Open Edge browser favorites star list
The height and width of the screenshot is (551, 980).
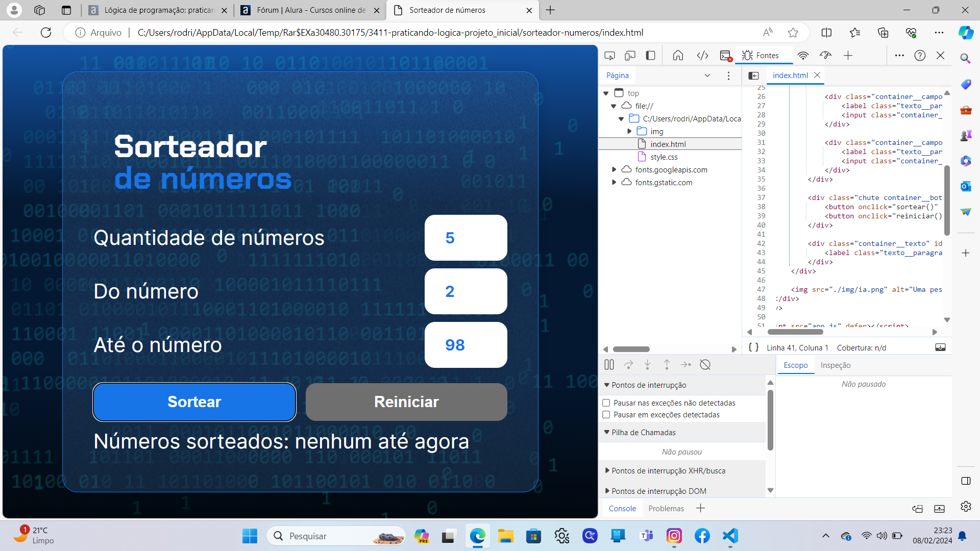tap(855, 33)
